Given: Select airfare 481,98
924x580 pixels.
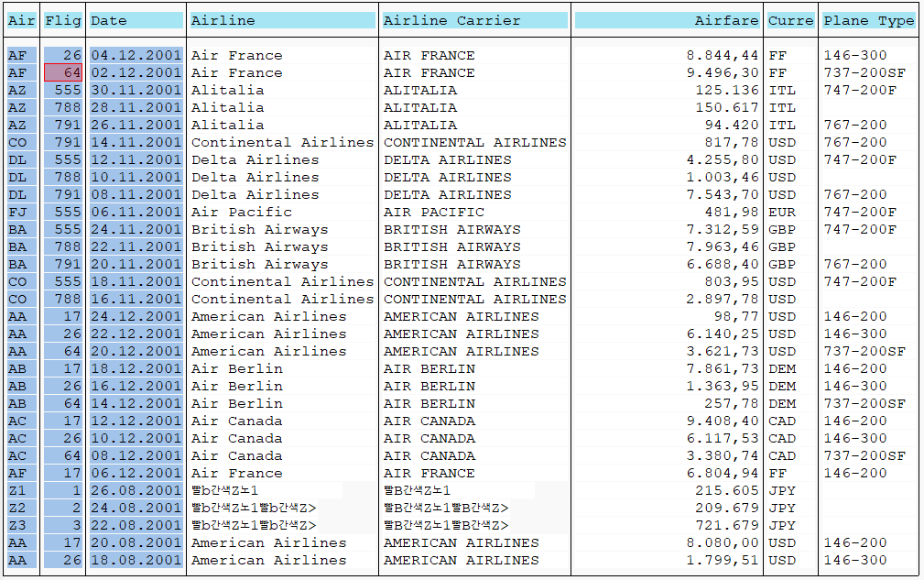Looking at the screenshot, I should click(732, 212).
